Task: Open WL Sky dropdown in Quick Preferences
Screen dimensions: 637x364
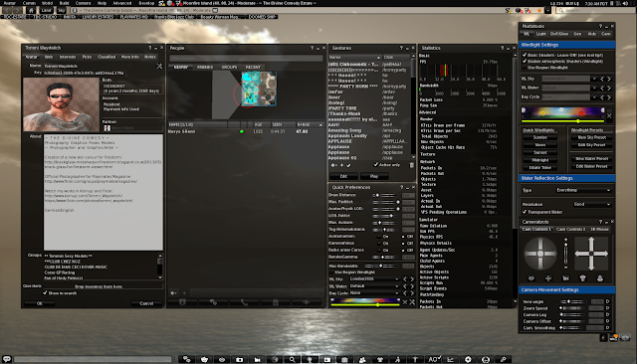Action: [x=374, y=278]
